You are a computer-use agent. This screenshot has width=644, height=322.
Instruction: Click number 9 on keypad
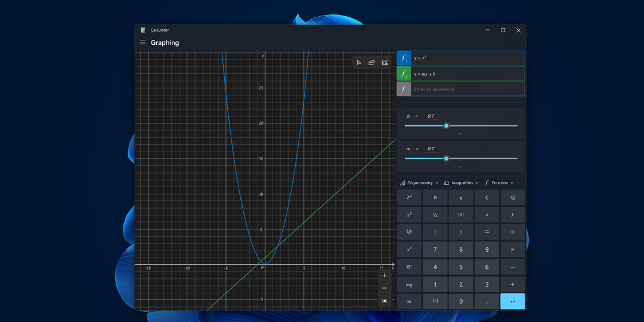pos(487,249)
